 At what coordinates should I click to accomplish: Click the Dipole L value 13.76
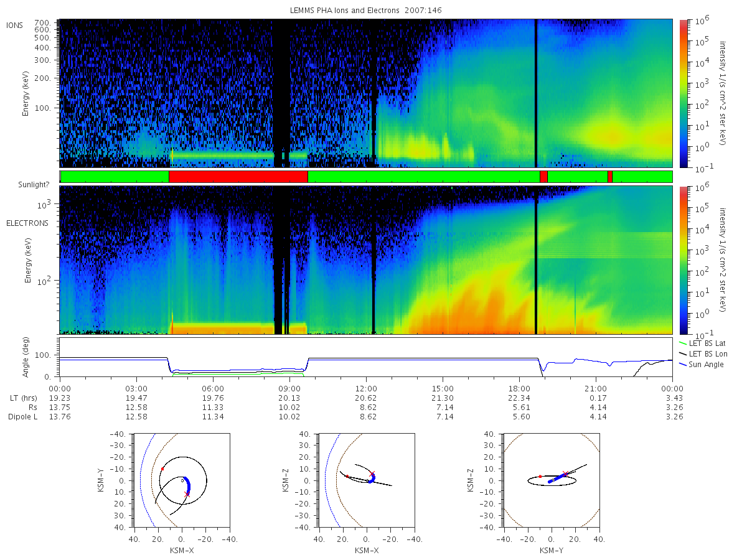click(x=60, y=417)
